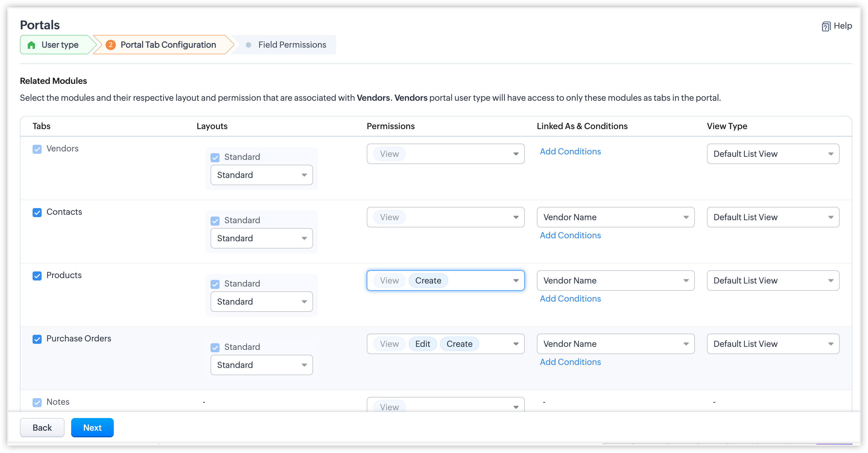Click the Next button
This screenshot has height=453, width=868.
(x=92, y=427)
